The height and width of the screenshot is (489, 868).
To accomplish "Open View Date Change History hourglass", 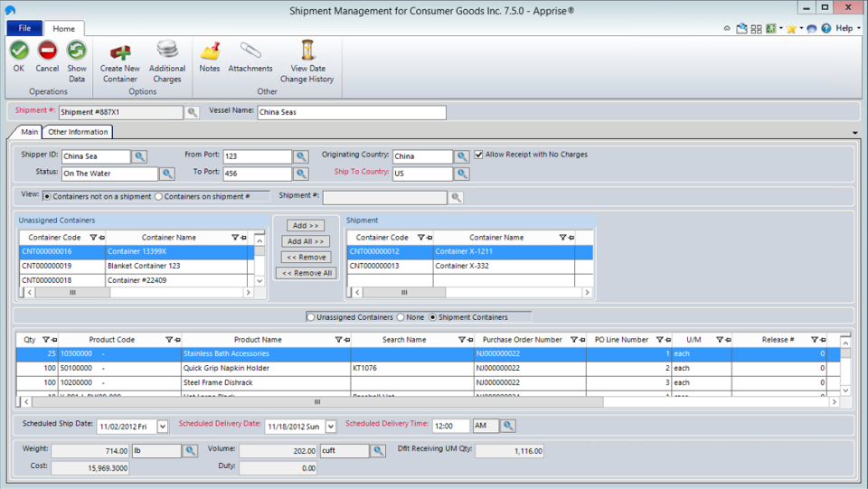I will 307,50.
